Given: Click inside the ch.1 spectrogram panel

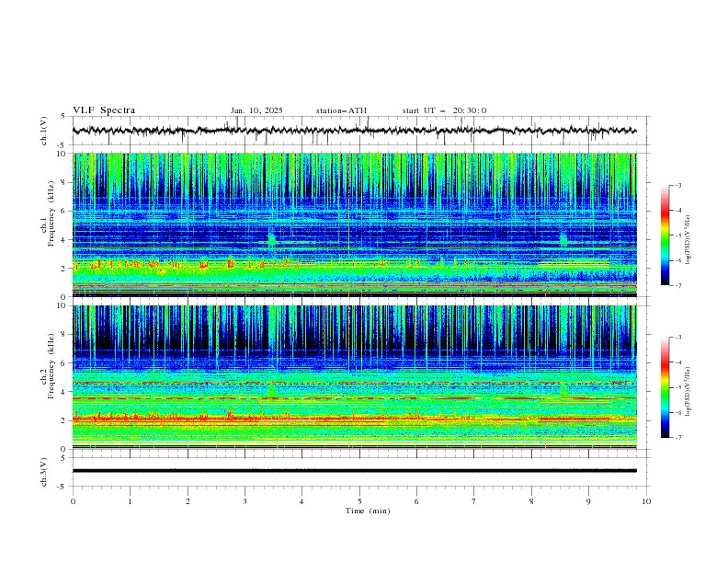Looking at the screenshot, I should pyautogui.click(x=354, y=224).
